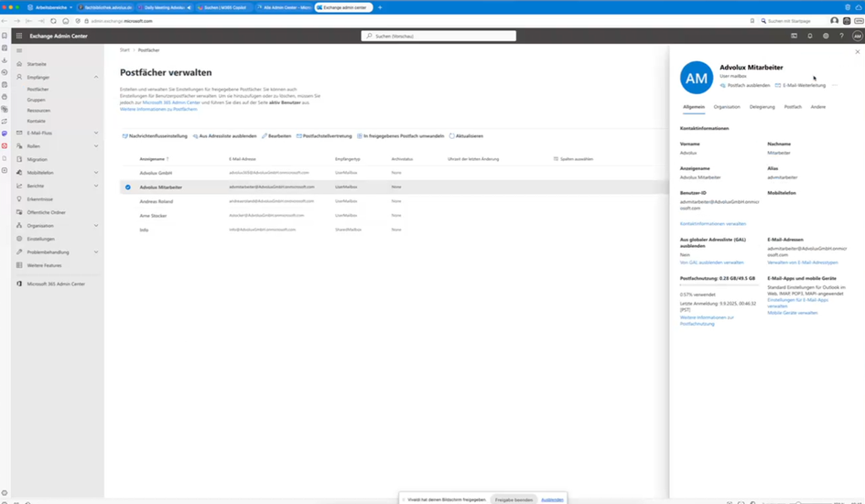This screenshot has width=865, height=504.
Task: Click the notifications bell icon
Action: pos(810,36)
